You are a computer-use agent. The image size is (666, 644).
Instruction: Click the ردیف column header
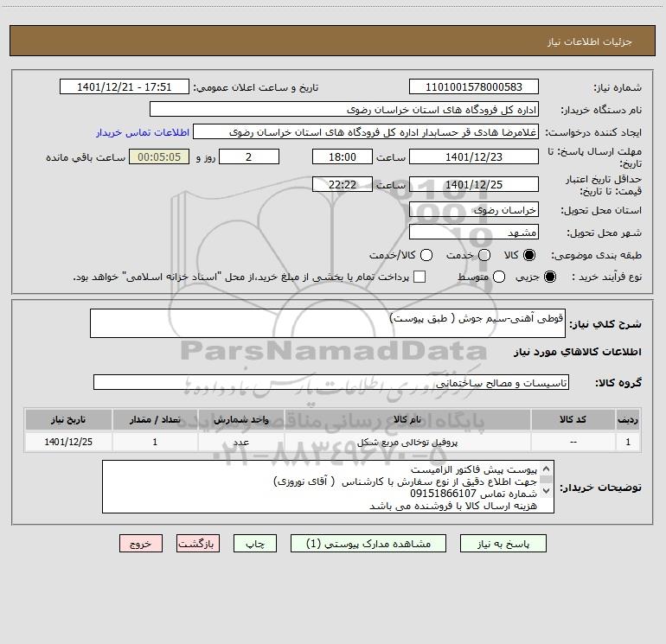(628, 420)
